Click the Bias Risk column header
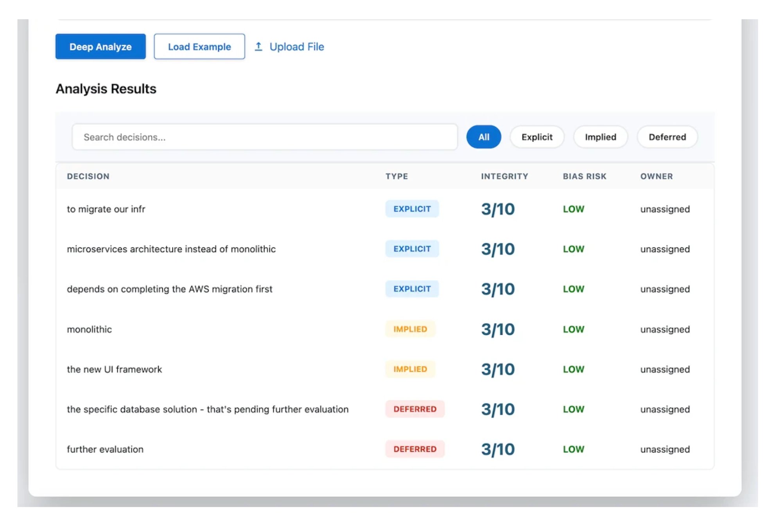 coord(584,176)
